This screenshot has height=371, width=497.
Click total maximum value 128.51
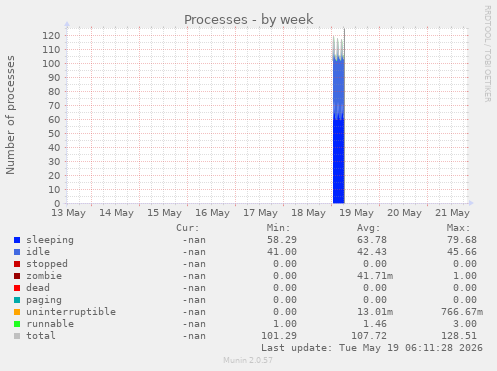(x=459, y=336)
